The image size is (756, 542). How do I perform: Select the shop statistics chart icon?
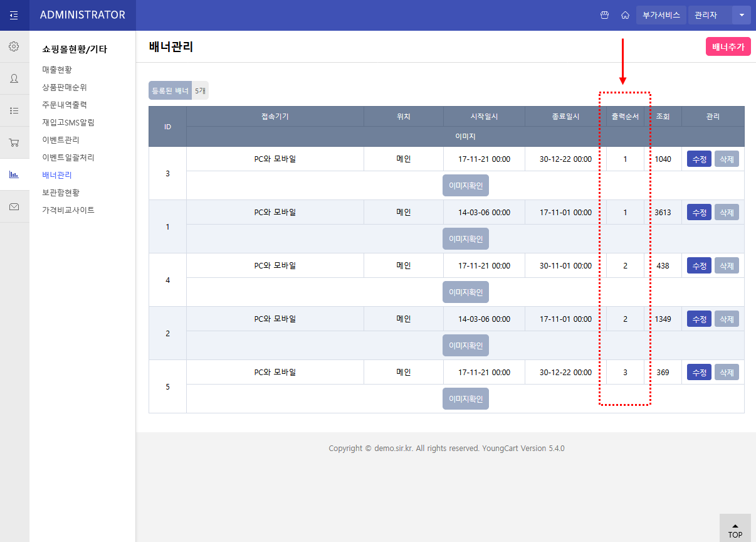tap(14, 174)
